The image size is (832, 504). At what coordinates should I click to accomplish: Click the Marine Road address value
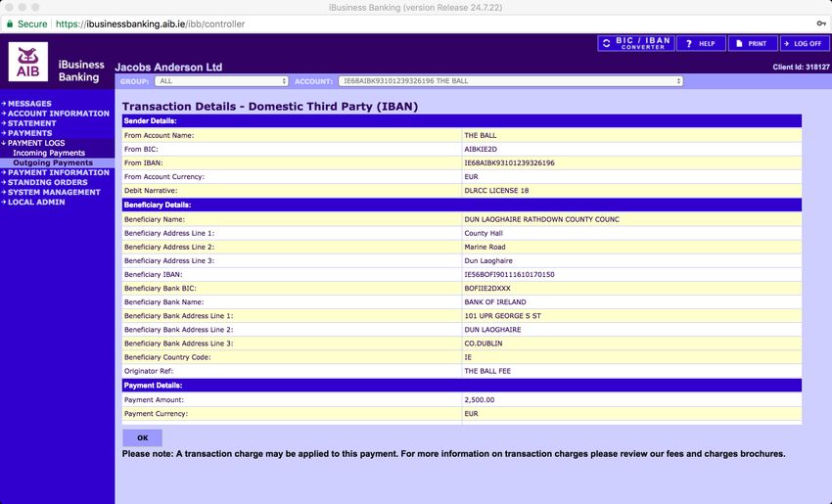pyautogui.click(x=485, y=247)
